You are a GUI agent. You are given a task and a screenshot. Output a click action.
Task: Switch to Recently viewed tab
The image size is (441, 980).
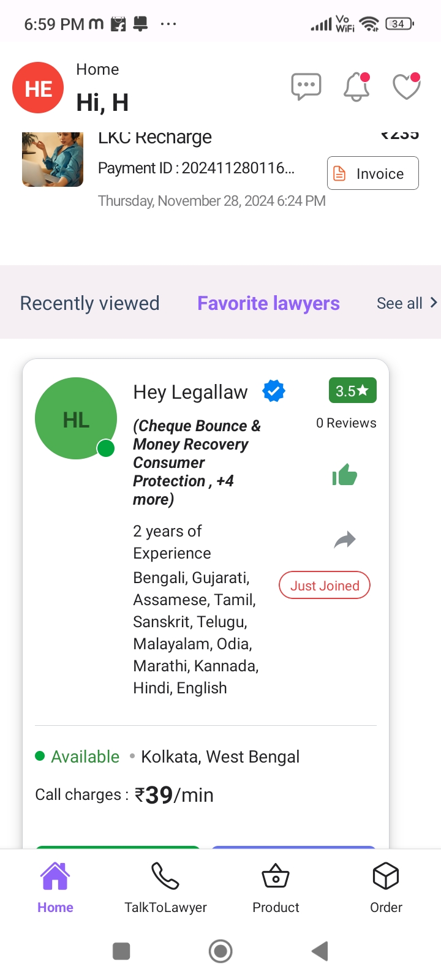click(90, 303)
